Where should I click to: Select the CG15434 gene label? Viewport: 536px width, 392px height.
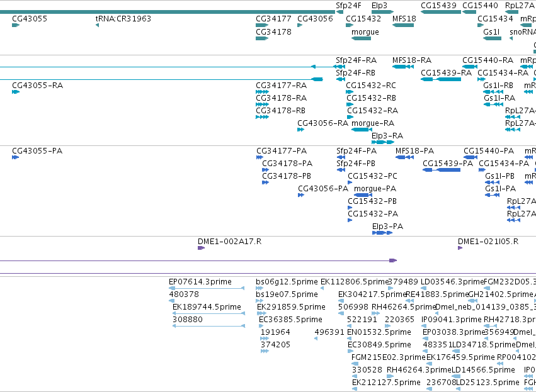point(495,18)
